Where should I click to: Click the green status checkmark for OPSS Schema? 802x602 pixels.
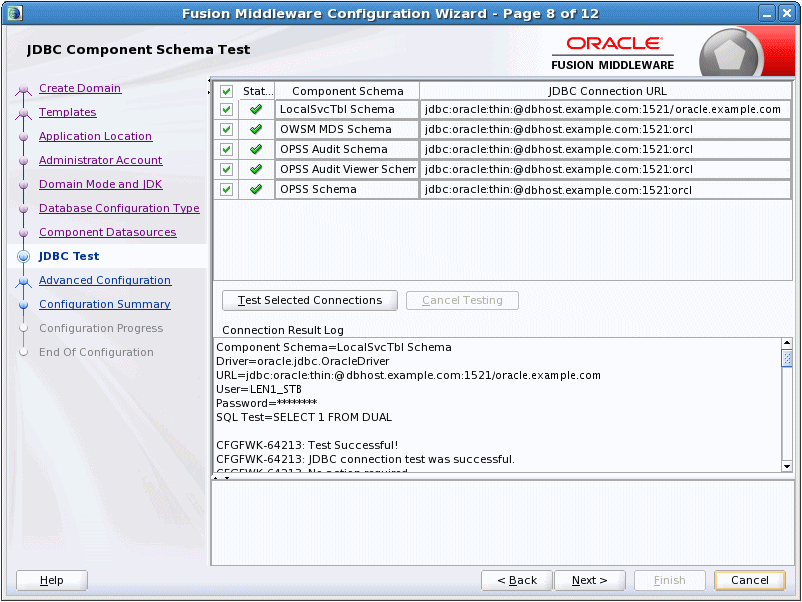pos(256,189)
